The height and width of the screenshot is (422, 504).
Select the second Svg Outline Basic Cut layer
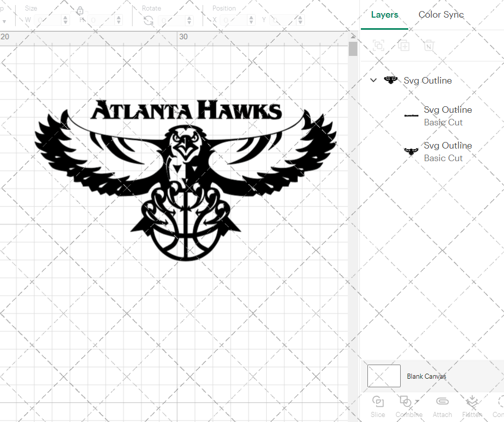point(448,151)
